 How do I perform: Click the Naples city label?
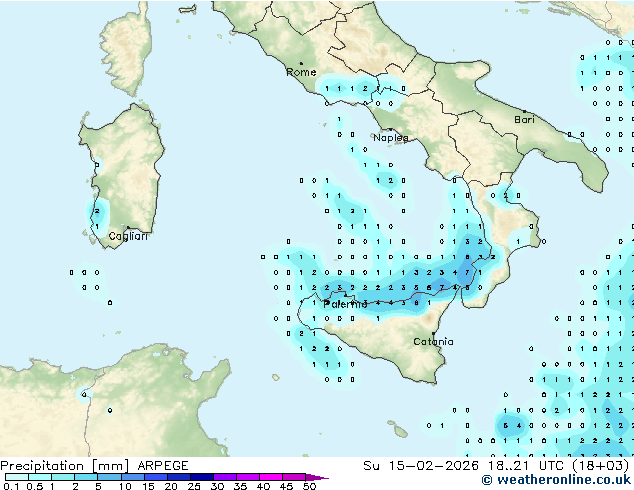coord(391,138)
